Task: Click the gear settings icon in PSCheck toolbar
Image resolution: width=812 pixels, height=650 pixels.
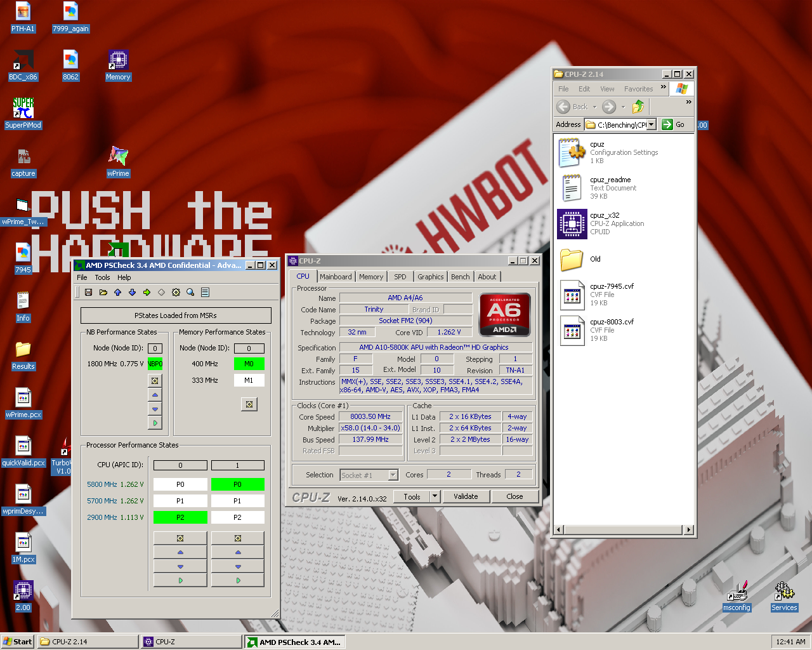Action: [x=176, y=293]
